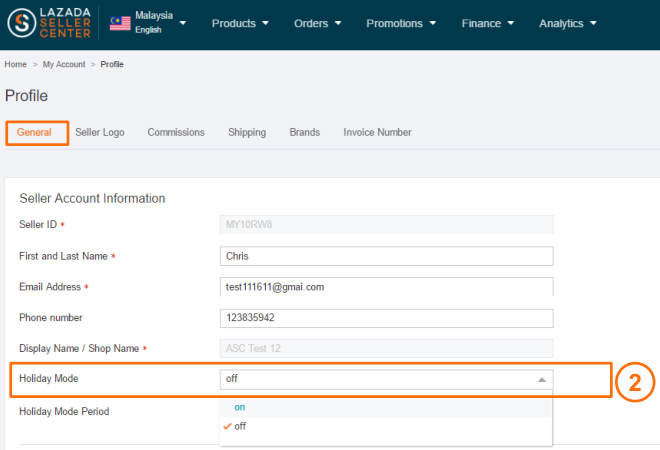The width and height of the screenshot is (660, 450).
Task: Click the My Account breadcrumb link
Action: tap(64, 64)
